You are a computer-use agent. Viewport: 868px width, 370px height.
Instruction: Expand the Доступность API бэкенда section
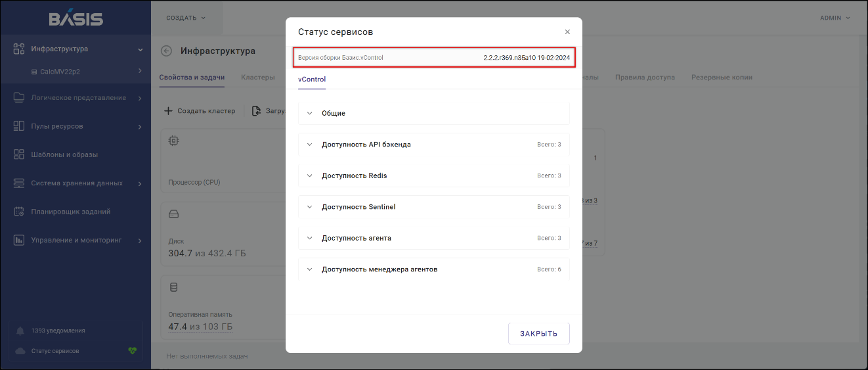(310, 145)
